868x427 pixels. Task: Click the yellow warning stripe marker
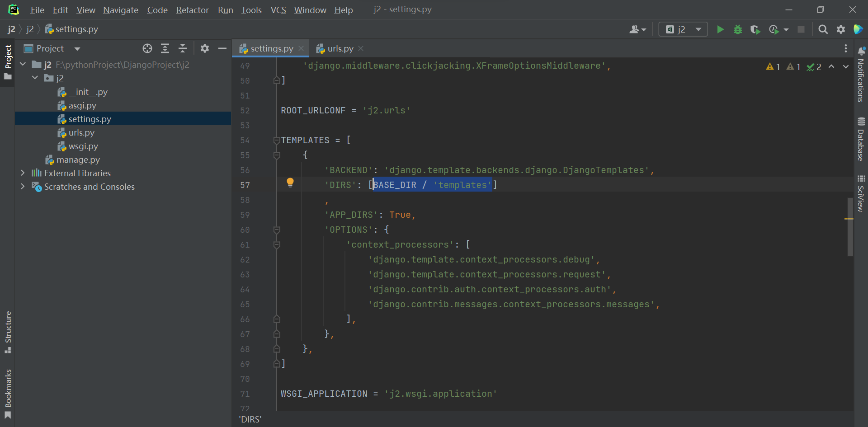pyautogui.click(x=849, y=219)
